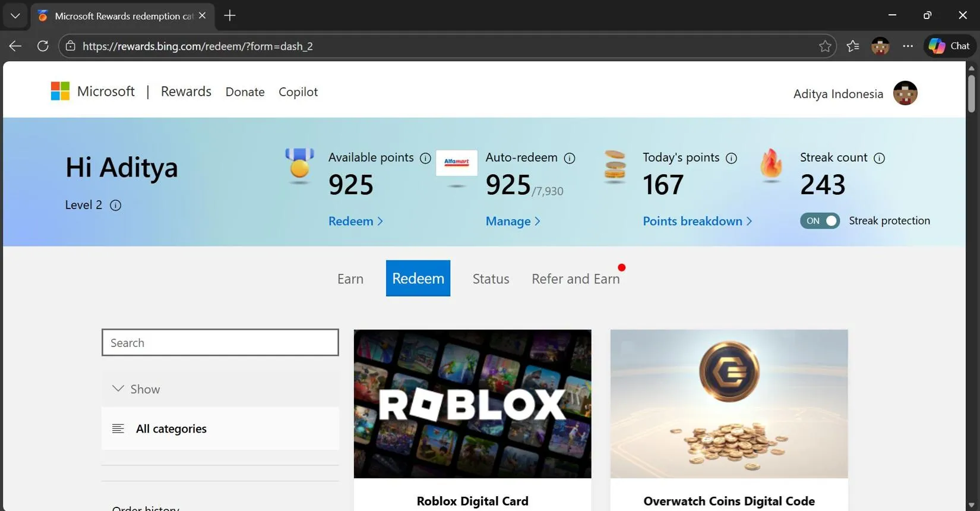Close the Microsoft Rewards redemption tab
The image size is (980, 511).
203,16
